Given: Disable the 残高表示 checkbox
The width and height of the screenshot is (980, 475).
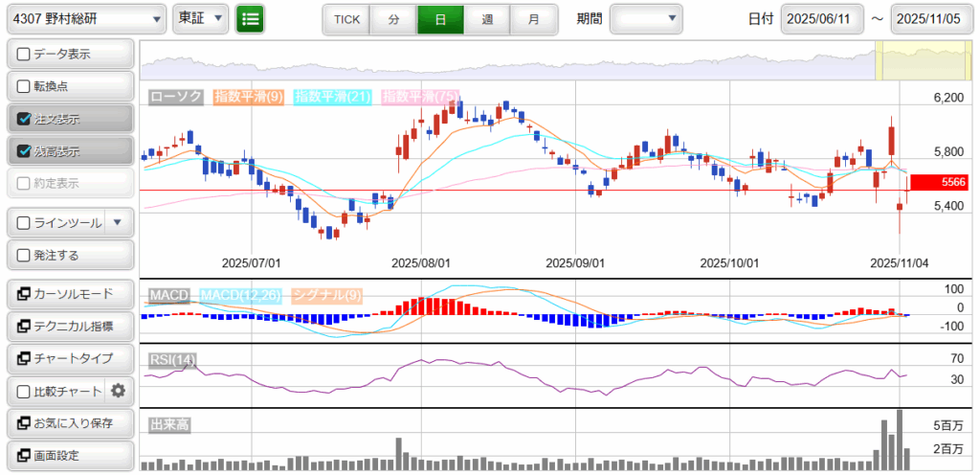Looking at the screenshot, I should click(x=24, y=151).
